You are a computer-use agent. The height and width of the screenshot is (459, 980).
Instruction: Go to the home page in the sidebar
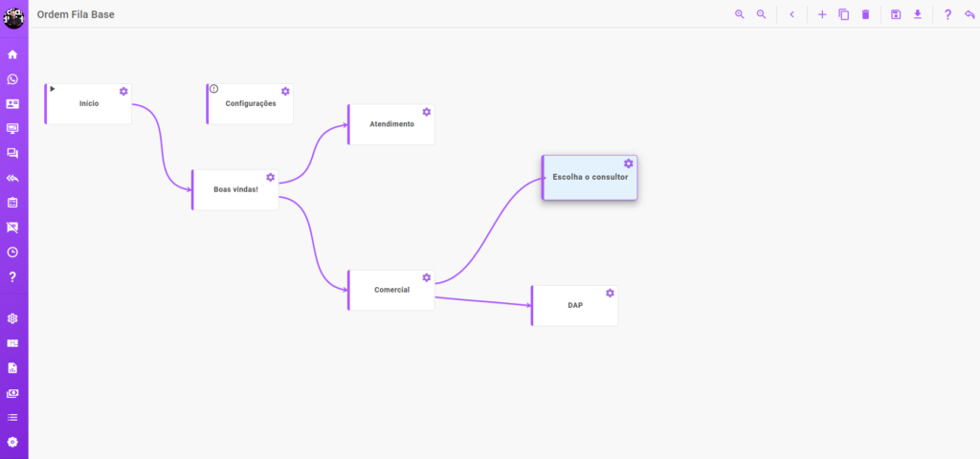(x=12, y=55)
